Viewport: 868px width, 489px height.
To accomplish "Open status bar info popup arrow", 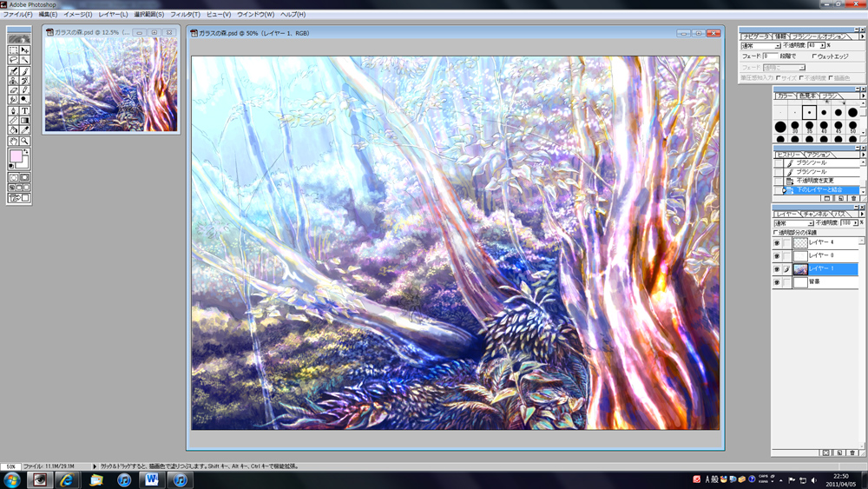I will point(94,466).
